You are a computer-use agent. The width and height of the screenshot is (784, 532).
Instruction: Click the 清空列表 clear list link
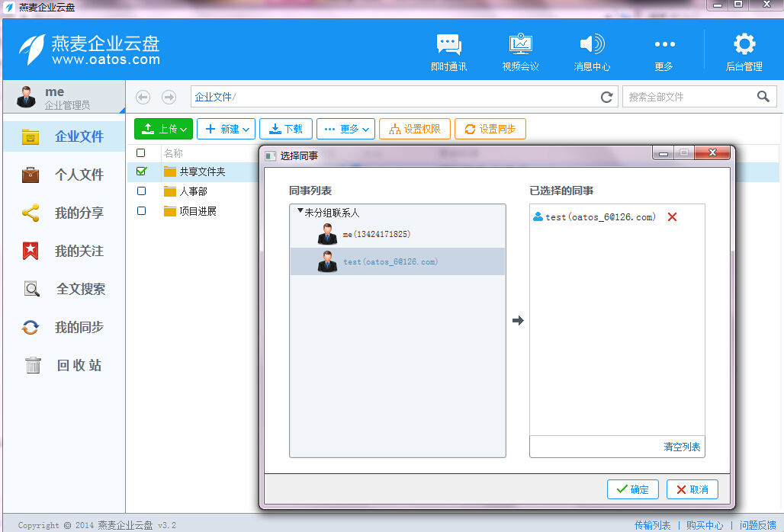(681, 447)
